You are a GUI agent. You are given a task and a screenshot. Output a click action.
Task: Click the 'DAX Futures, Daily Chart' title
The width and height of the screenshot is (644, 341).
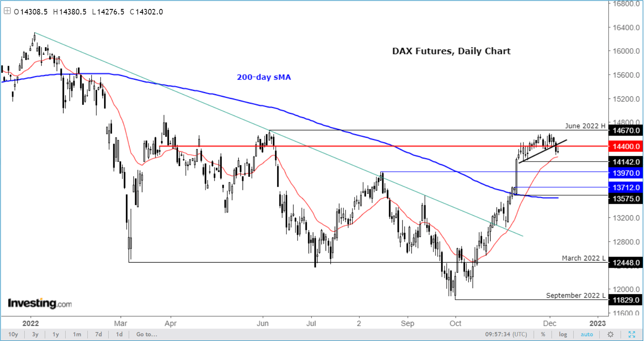point(451,51)
